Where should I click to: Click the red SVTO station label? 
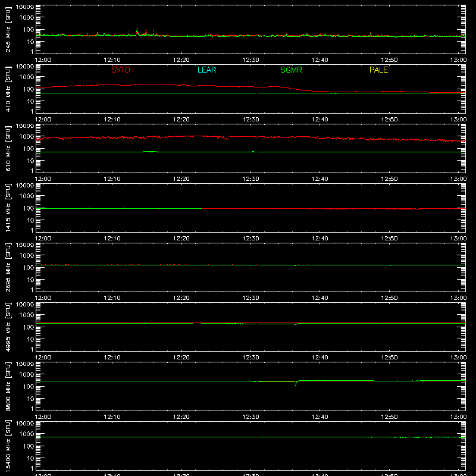(121, 70)
